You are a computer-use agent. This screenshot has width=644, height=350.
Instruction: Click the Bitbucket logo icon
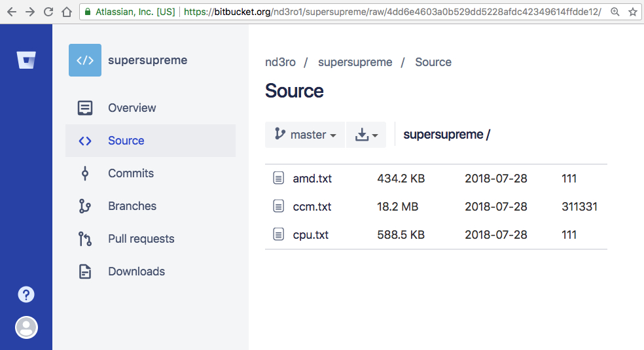pyautogui.click(x=26, y=60)
